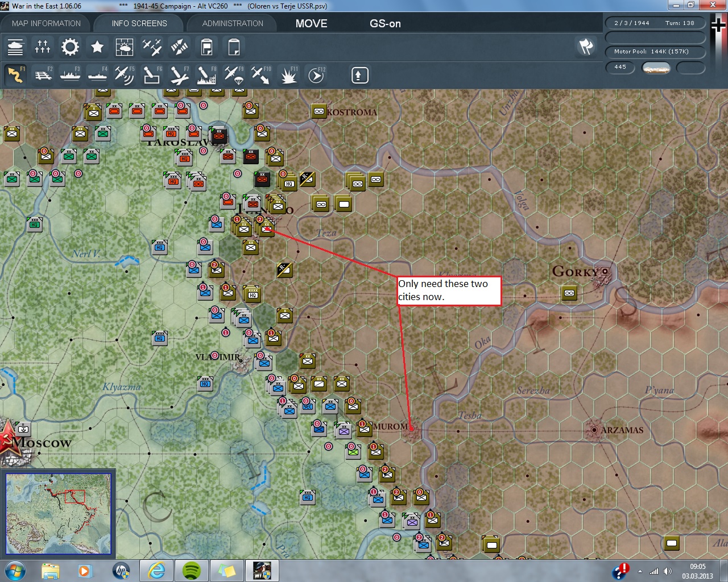Viewport: 728px width, 582px height.
Task: Select the unit counter at Kostroma
Action: (319, 111)
